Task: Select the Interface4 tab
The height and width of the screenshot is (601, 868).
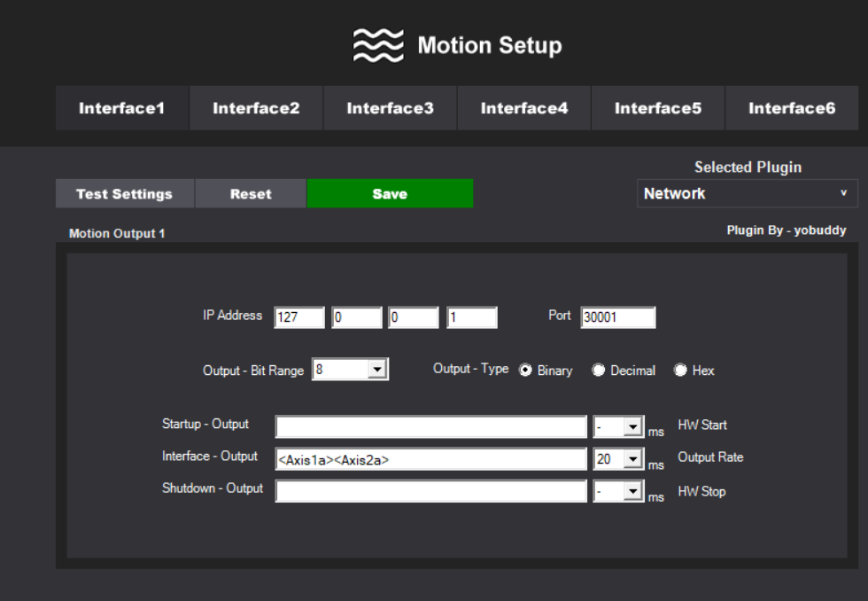Action: (524, 108)
